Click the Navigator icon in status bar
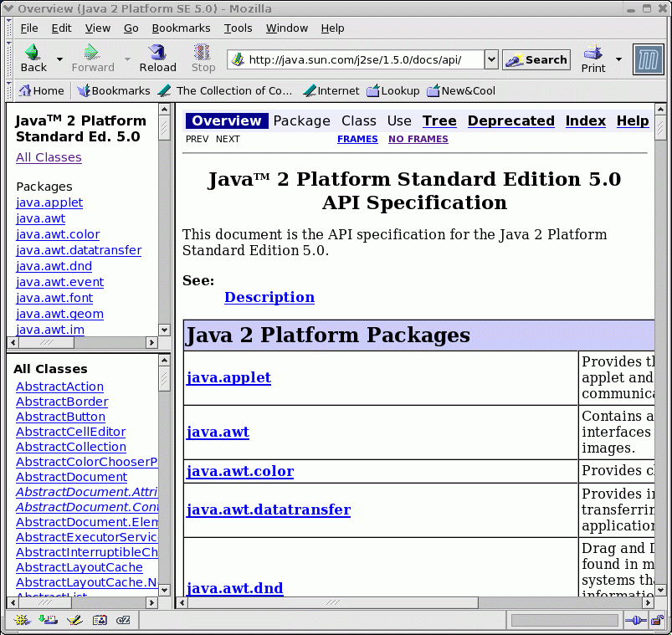672x635 pixels. click(x=22, y=620)
